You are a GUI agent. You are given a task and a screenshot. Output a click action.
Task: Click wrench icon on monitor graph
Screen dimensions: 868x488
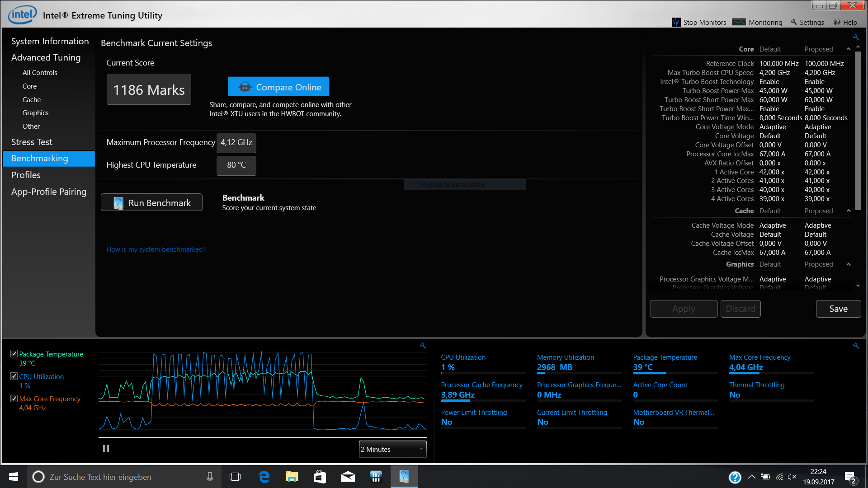[x=423, y=346]
